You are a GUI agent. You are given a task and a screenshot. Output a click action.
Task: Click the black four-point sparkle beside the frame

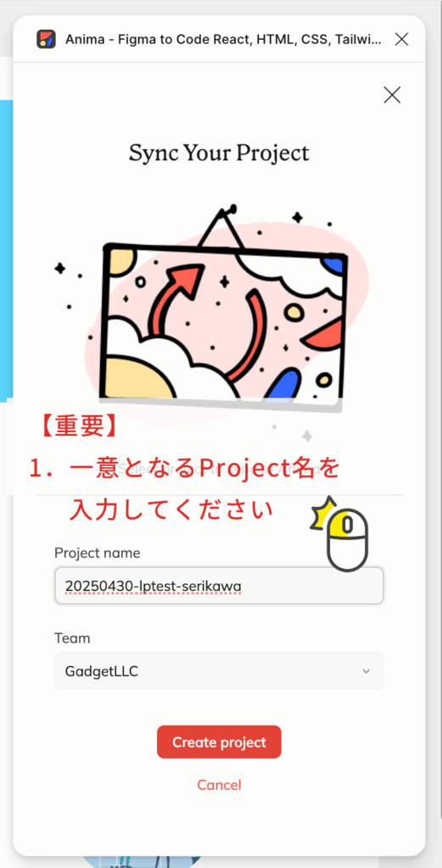[x=60, y=269]
